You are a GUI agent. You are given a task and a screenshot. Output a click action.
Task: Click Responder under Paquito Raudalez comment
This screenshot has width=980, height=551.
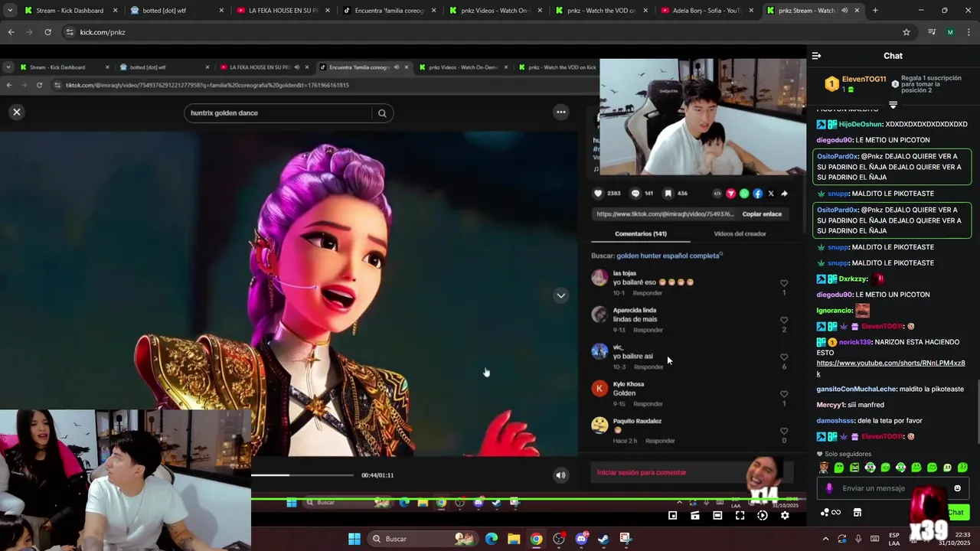click(660, 441)
